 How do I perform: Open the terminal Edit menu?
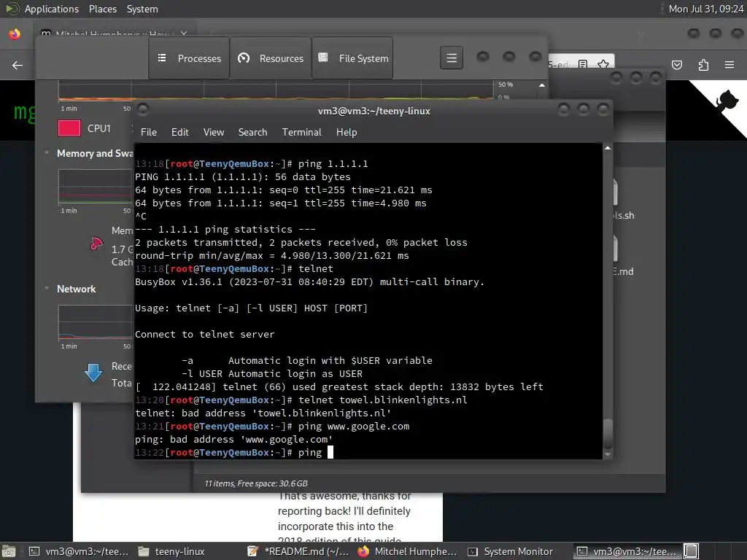180,132
